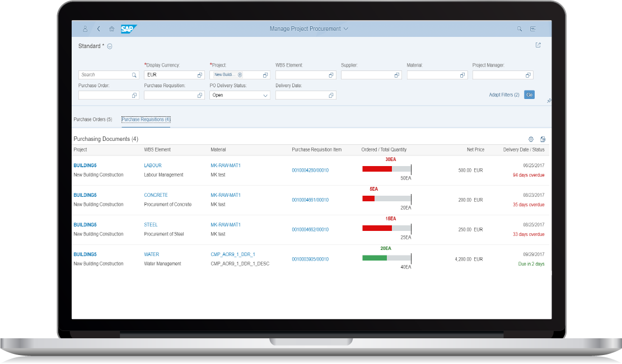
Task: Click the Delivery Date / Status column header
Action: (x=523, y=150)
